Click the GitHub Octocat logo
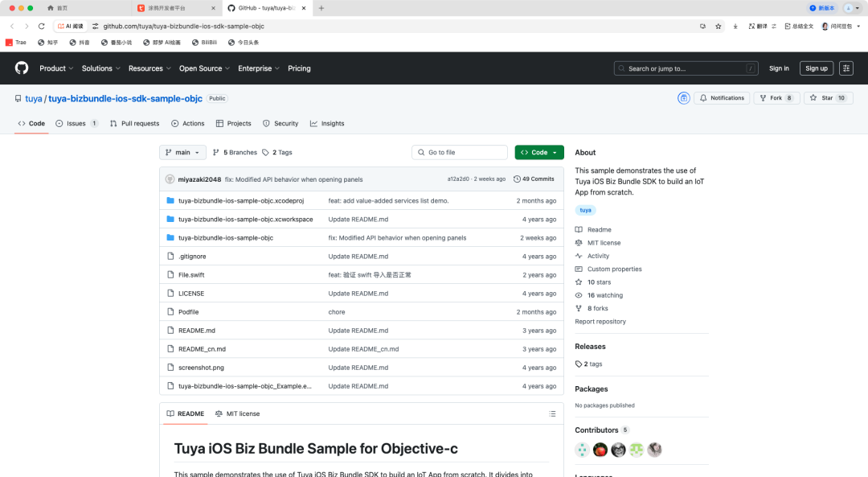 [x=22, y=68]
